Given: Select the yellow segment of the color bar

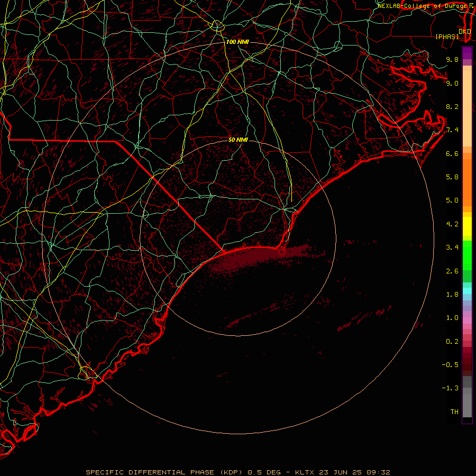Looking at the screenshot, I should click(467, 226).
